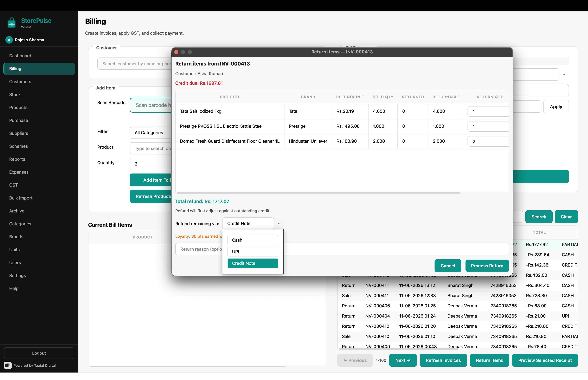Viewport: 588px width, 380px height.
Task: Select Sale row INV-000410
Action: (x=458, y=337)
